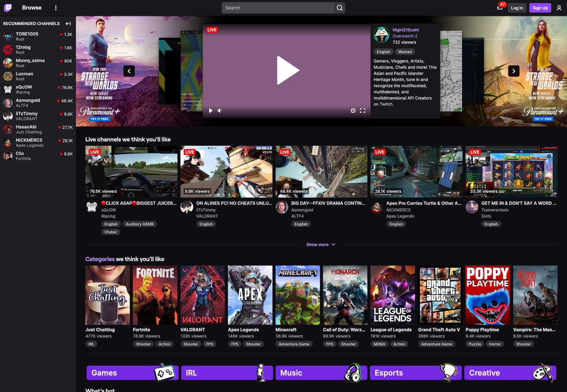The width and height of the screenshot is (567, 392).
Task: Open featured stream settings gear
Action: click(x=353, y=111)
